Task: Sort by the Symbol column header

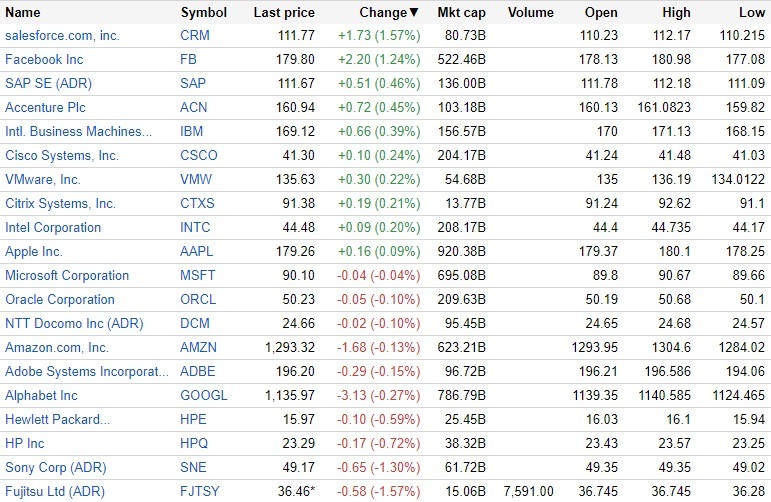Action: [x=203, y=13]
